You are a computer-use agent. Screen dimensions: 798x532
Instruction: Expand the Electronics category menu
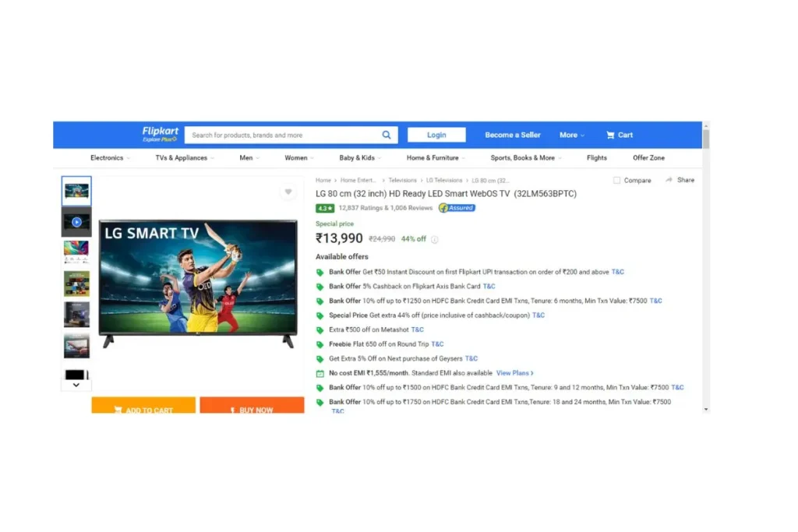(110, 157)
